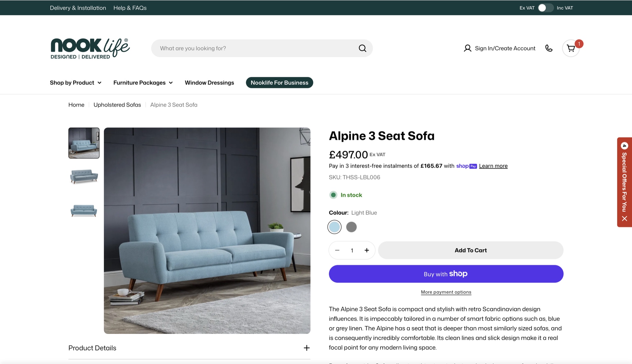Viewport: 632px width, 364px height.
Task: Click the phone contact icon
Action: [549, 48]
